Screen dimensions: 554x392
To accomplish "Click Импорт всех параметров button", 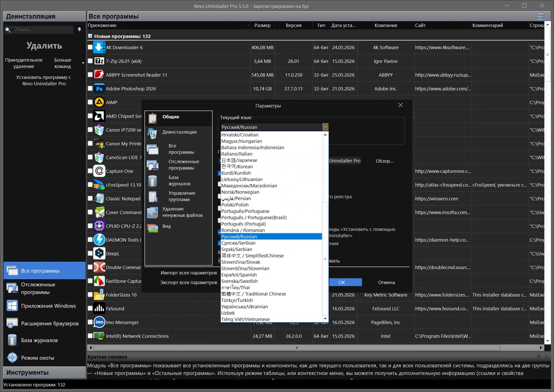I will point(188,273).
